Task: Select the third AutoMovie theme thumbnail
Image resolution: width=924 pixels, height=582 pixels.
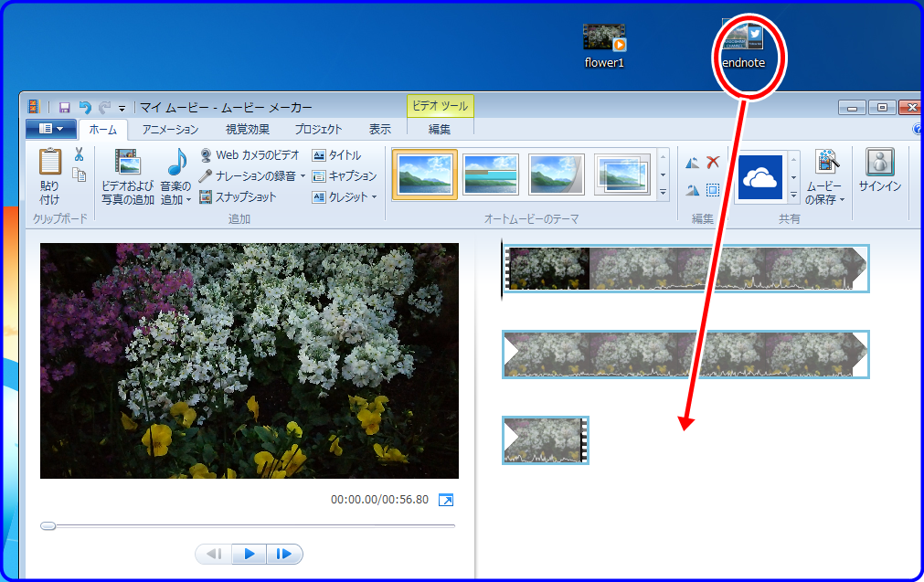Action: [557, 175]
